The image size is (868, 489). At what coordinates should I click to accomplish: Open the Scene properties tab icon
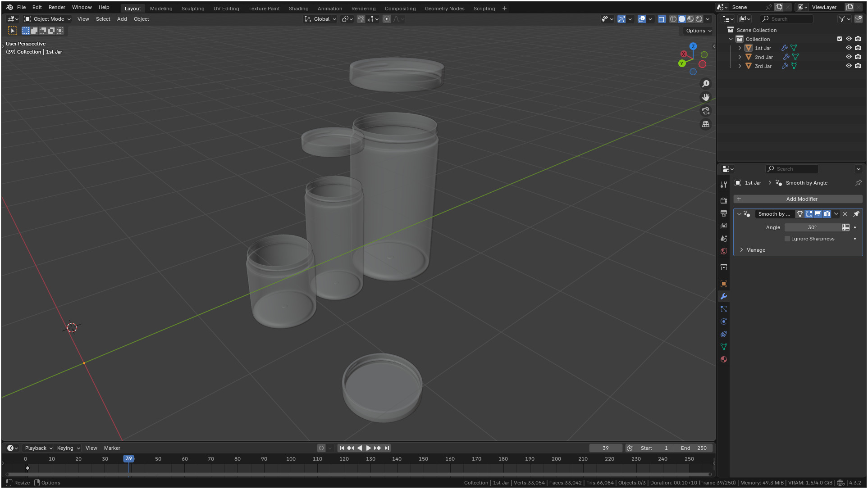point(724,239)
